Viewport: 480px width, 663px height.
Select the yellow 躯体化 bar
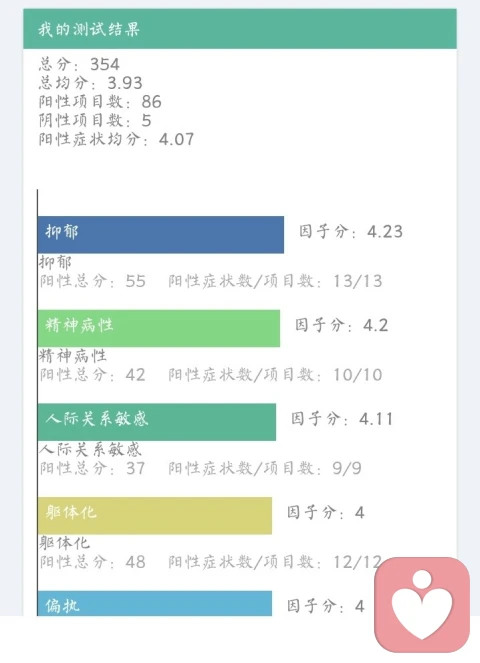click(155, 515)
